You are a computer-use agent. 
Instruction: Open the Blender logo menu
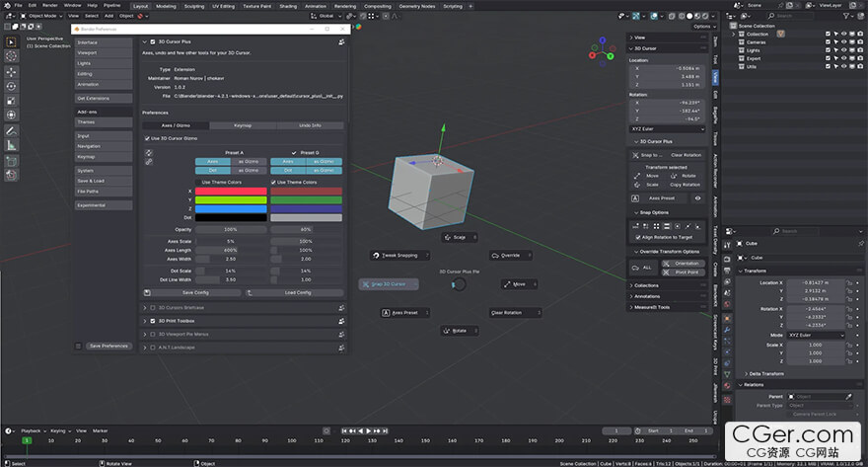7,6
